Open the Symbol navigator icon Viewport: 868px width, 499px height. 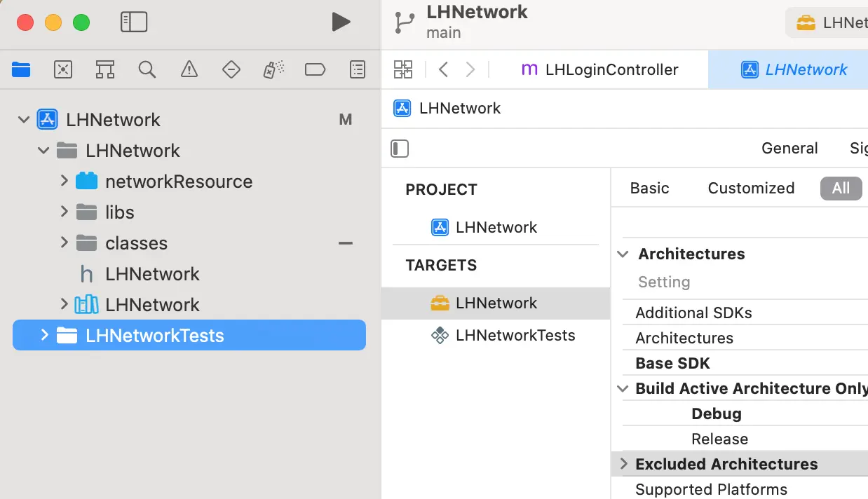(105, 69)
